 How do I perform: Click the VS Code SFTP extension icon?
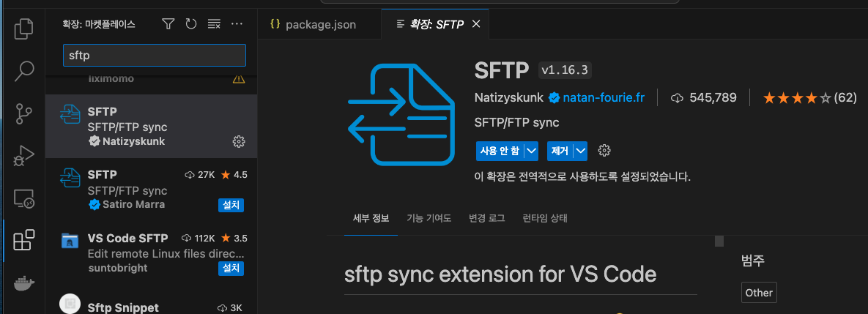pyautogui.click(x=70, y=242)
